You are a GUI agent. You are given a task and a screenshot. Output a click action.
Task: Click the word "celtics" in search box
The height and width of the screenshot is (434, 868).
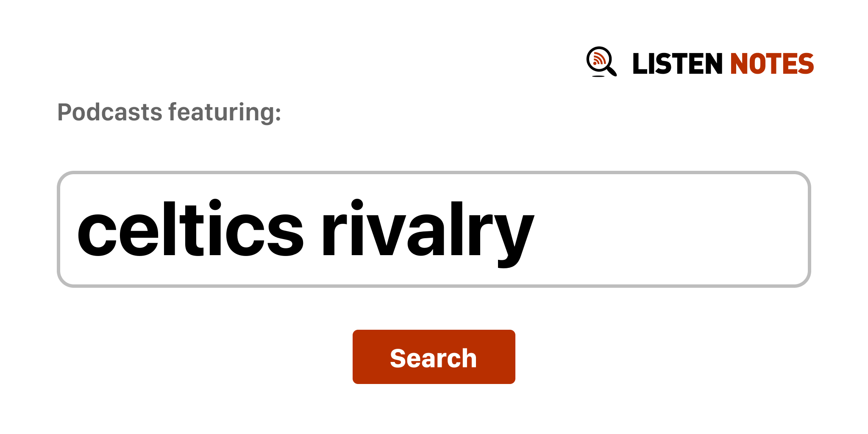[190, 229]
